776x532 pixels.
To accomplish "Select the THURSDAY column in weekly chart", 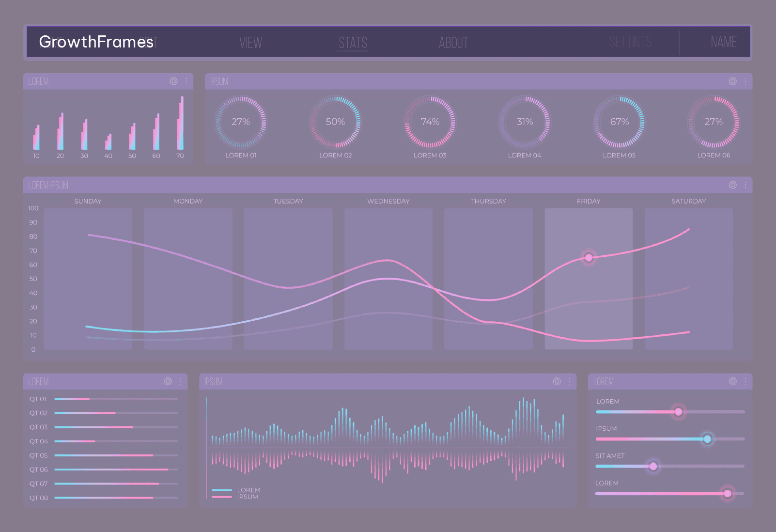I will click(x=488, y=279).
